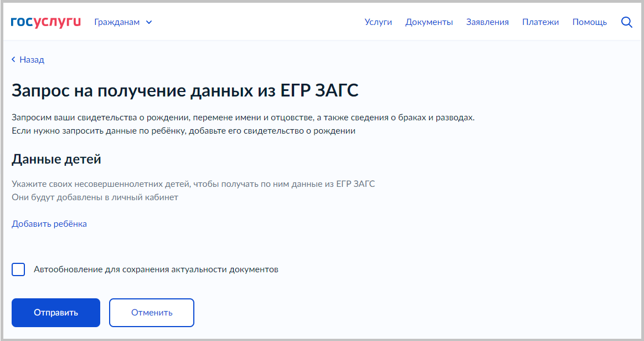Screen dimensions: 644x341
Task: Open the Платежи menu item
Action: 540,22
